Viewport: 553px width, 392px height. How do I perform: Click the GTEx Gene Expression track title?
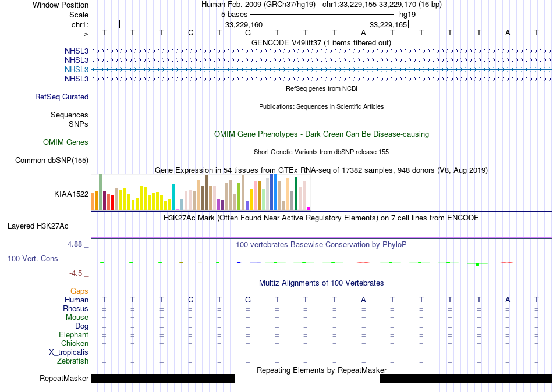pos(321,170)
